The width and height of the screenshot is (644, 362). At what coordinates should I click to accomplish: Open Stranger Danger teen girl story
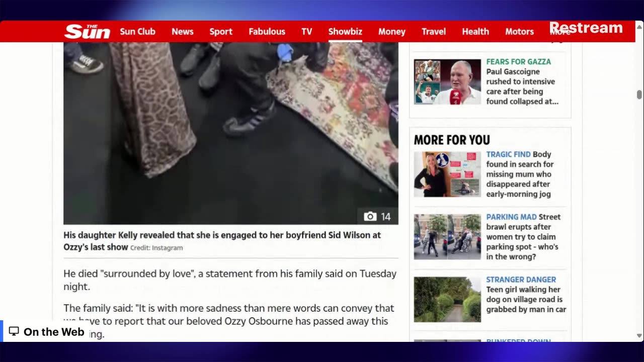[x=526, y=294]
